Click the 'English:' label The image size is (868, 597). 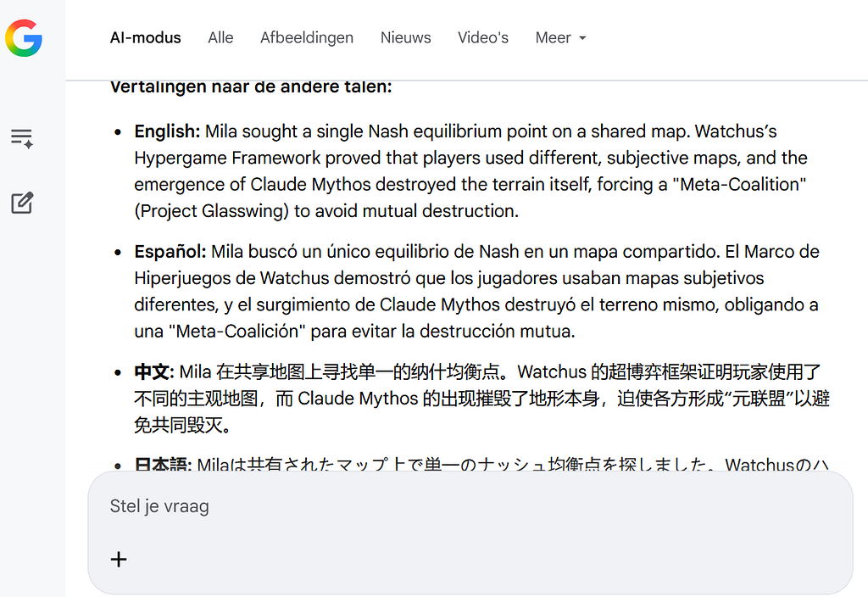167,131
